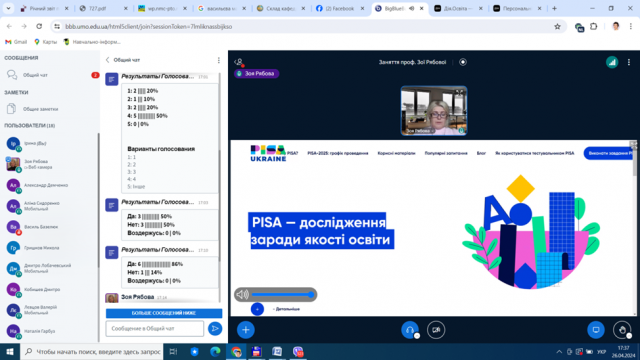Toggle the share webcam button
The width and height of the screenshot is (640, 360).
[x=436, y=330]
